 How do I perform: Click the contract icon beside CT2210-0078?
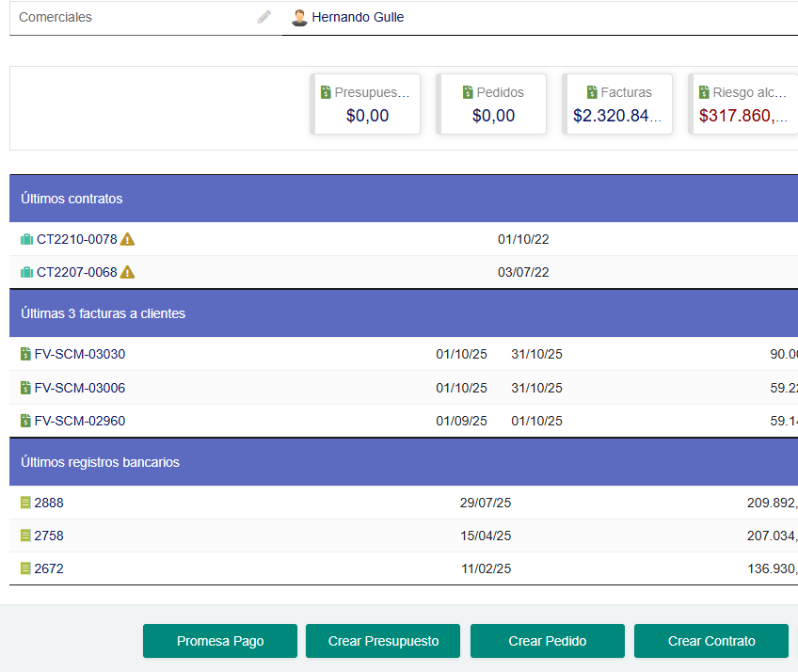click(26, 239)
